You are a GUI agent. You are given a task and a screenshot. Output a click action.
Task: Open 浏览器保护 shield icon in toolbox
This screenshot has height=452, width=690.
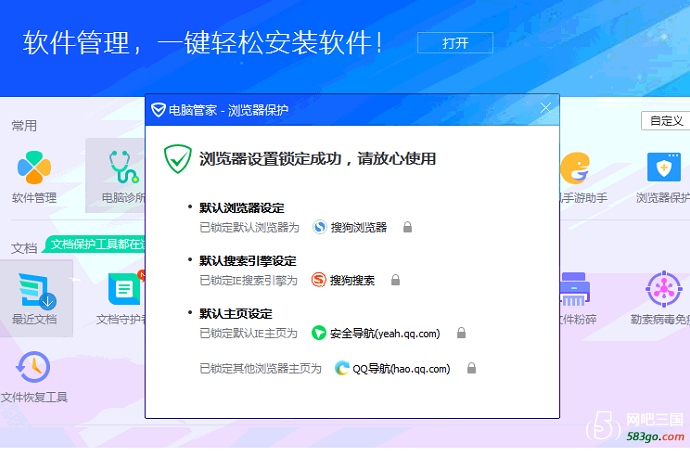664,167
